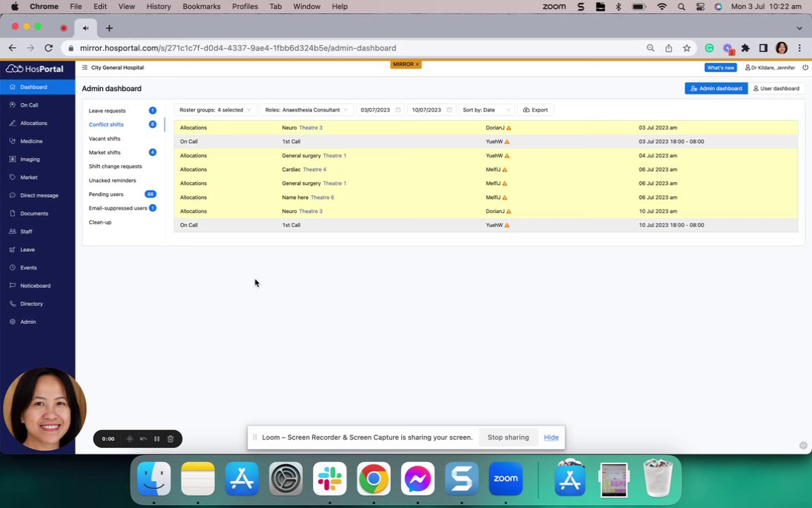812x508 pixels.
Task: Open Directory in sidebar
Action: point(37,304)
